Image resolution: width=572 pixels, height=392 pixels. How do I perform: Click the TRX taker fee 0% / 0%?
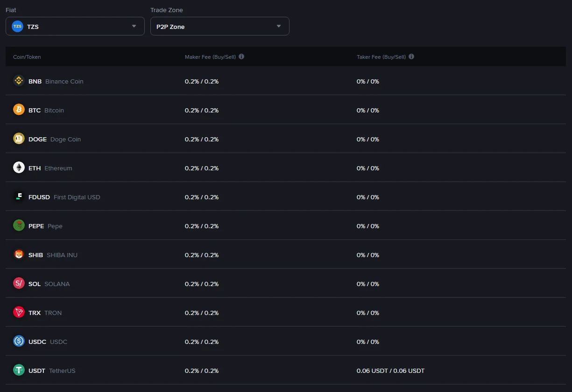tap(368, 313)
